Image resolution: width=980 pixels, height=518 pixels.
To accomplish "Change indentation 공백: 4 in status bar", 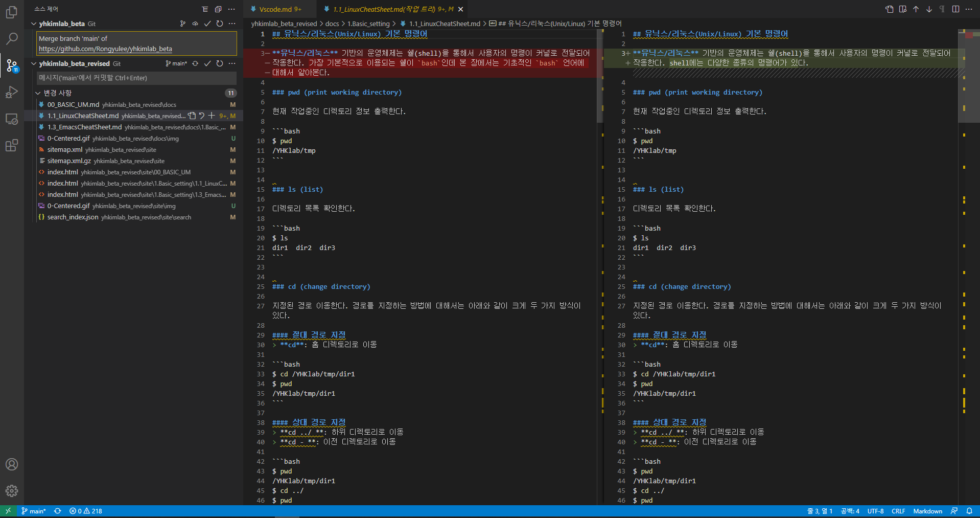I will pyautogui.click(x=850, y=511).
